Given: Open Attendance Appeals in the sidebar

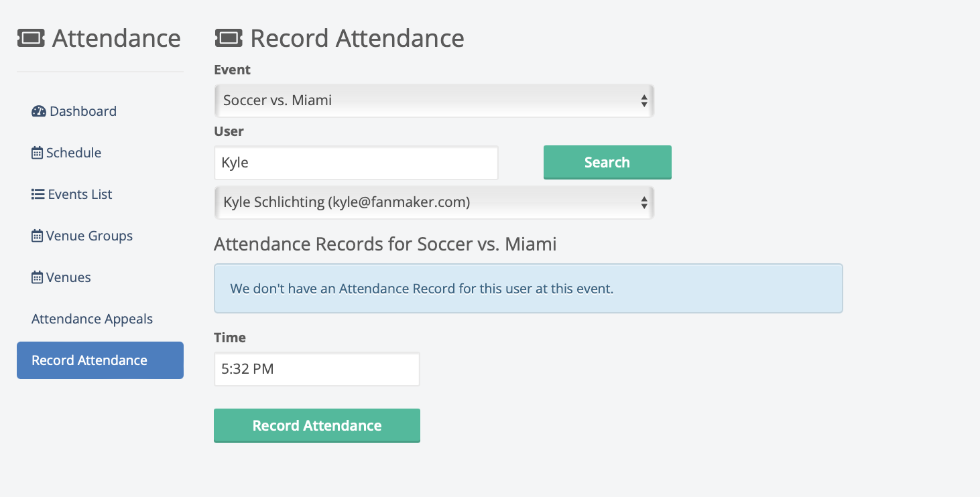Looking at the screenshot, I should tap(92, 319).
